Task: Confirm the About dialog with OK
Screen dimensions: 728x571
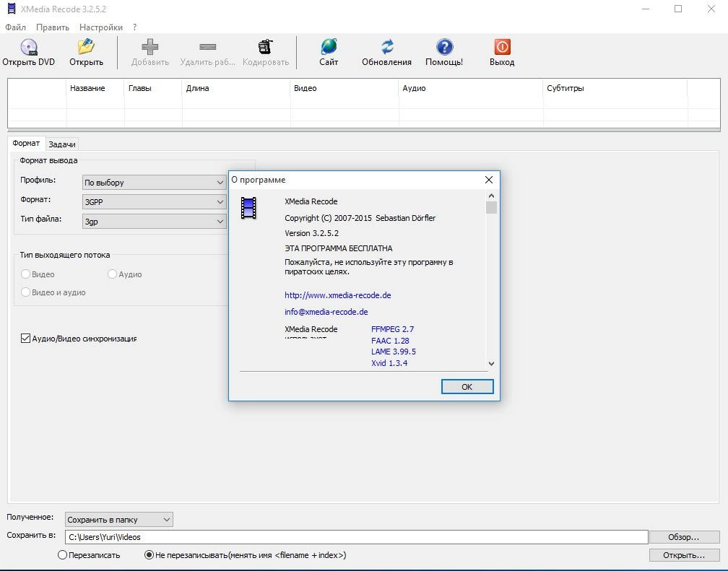Action: point(467,387)
